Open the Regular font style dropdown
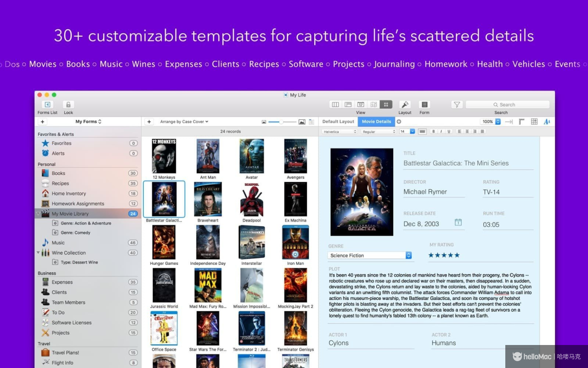Viewport: 588px width, 368px height. [379, 132]
